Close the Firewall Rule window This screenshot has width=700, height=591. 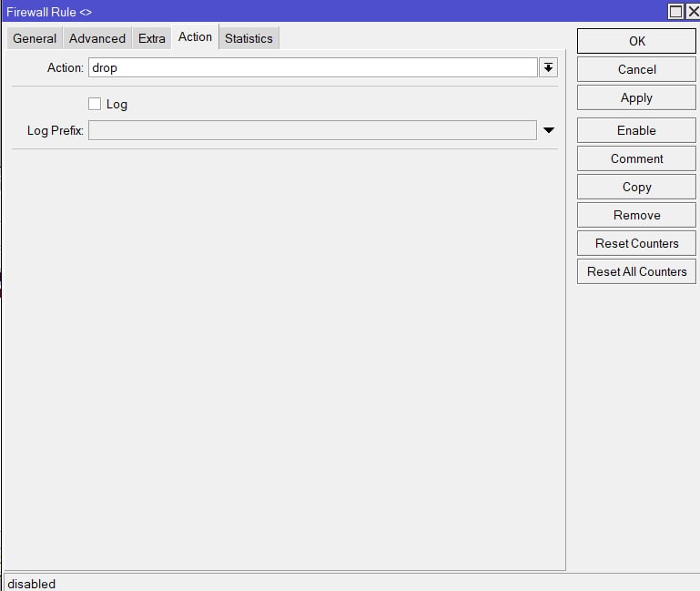(x=694, y=11)
